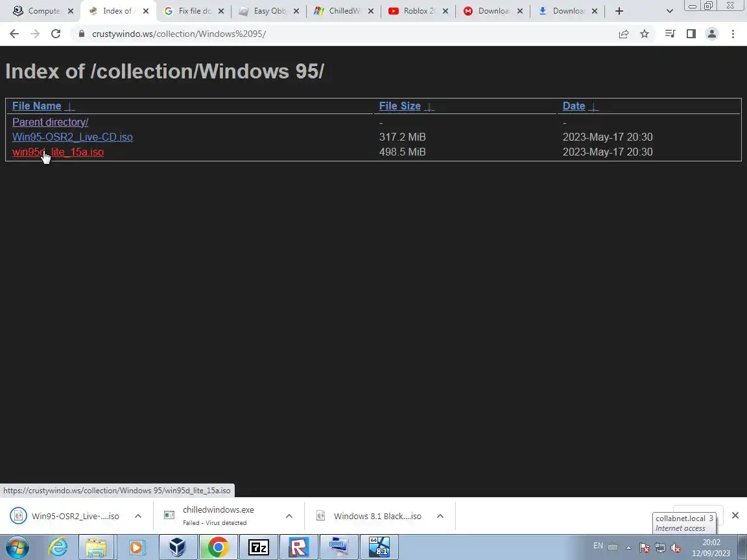The width and height of the screenshot is (747, 560).
Task: Share this page using the share icon
Action: click(x=624, y=34)
